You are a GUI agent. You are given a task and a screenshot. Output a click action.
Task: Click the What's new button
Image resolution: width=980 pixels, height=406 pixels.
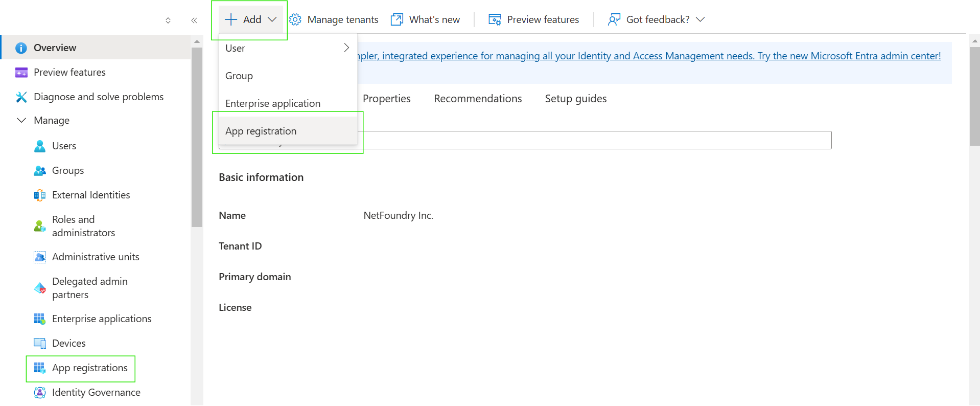tap(426, 19)
